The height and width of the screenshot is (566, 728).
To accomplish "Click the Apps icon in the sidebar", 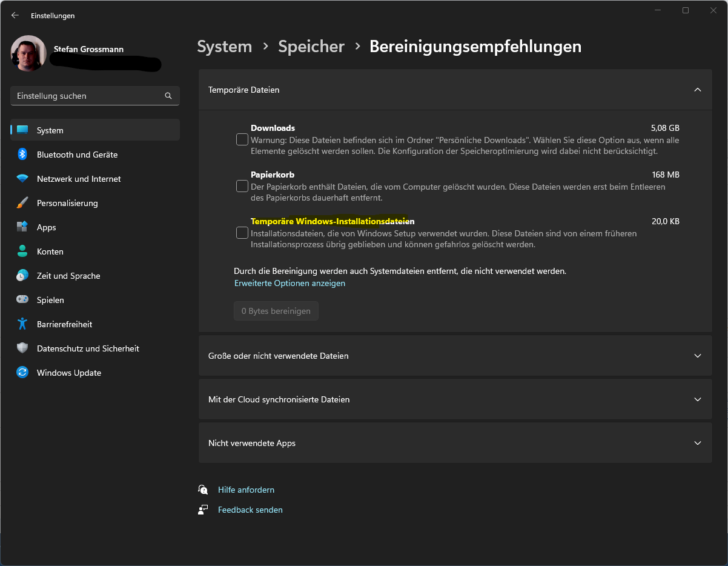I will pyautogui.click(x=22, y=227).
